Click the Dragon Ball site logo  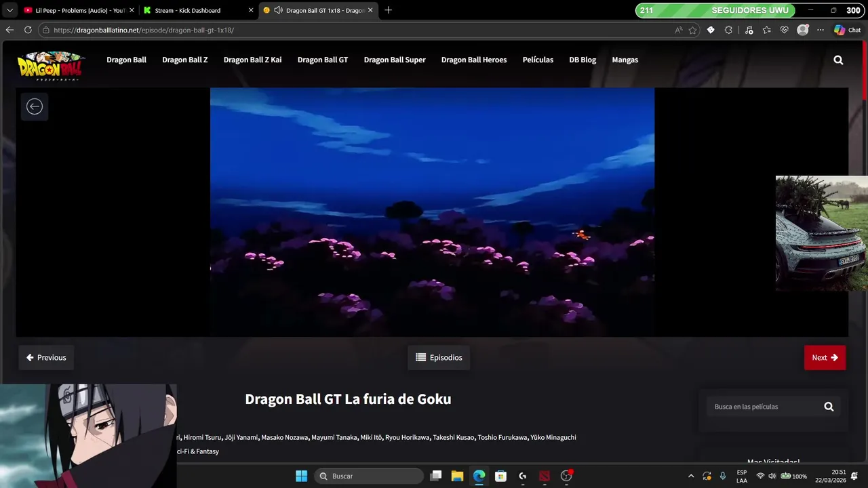click(51, 66)
